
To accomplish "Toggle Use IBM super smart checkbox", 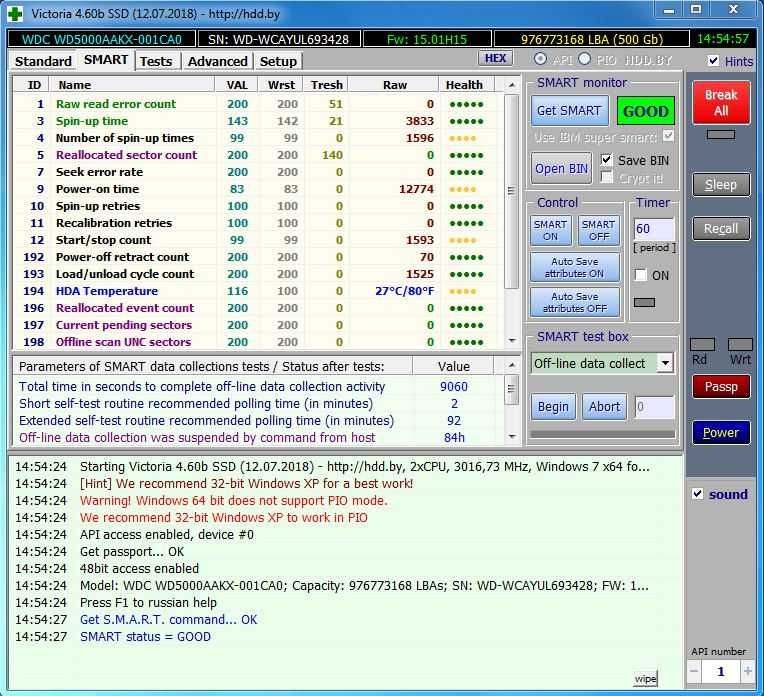I will tap(669, 136).
